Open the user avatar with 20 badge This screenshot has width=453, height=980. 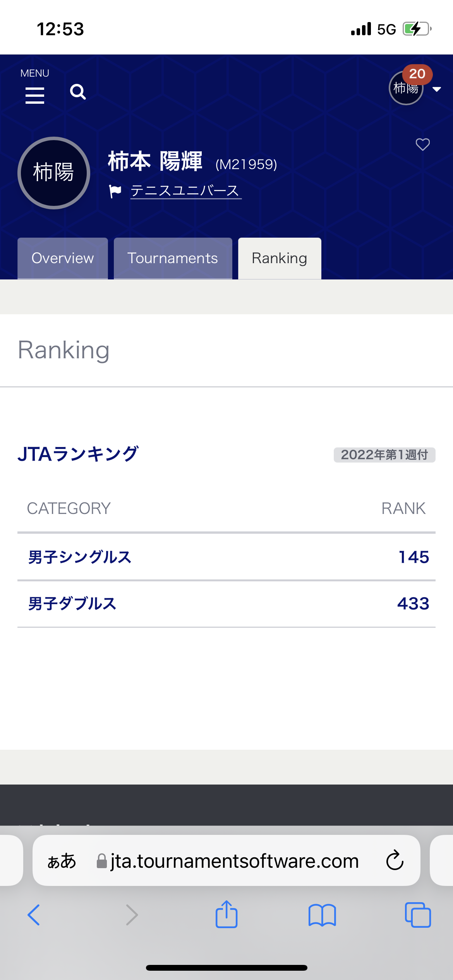click(x=406, y=87)
